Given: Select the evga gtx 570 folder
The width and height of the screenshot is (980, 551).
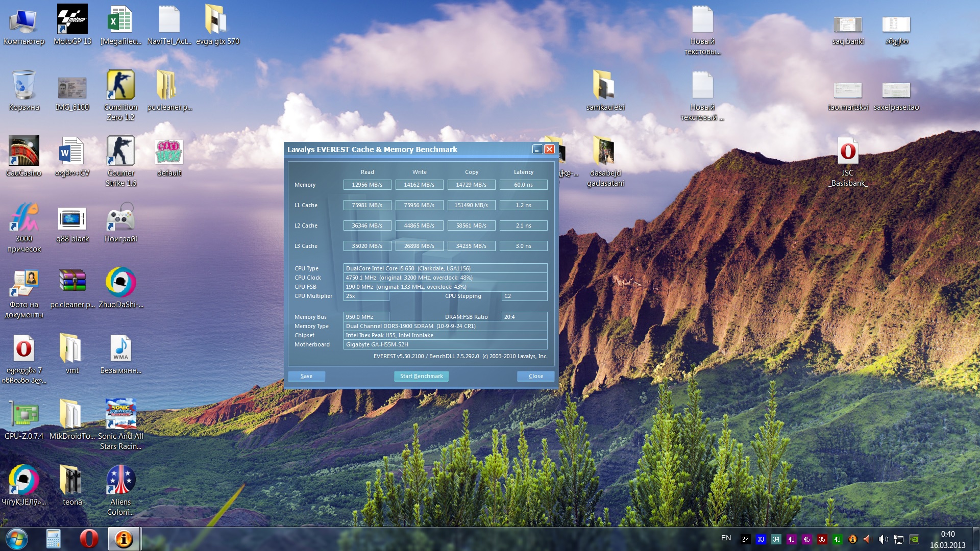Looking at the screenshot, I should point(217,24).
